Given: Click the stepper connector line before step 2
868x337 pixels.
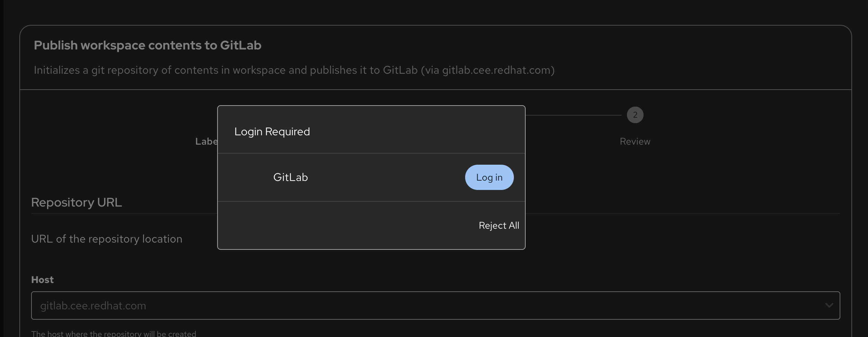Looking at the screenshot, I should click(574, 115).
